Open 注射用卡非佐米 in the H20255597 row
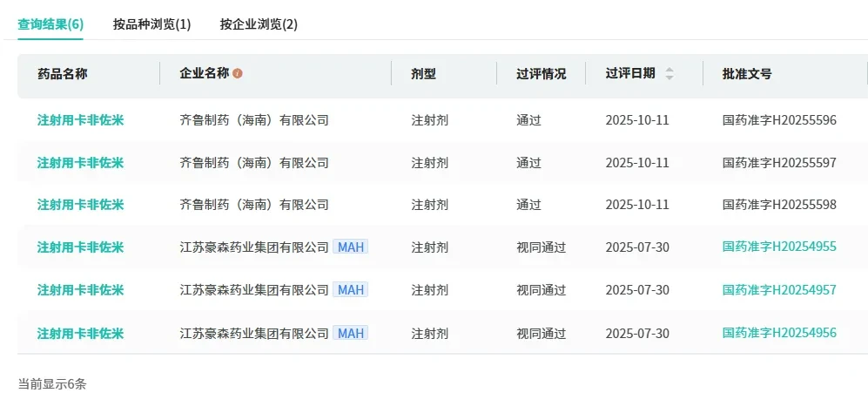This screenshot has height=413, width=868. click(80, 163)
